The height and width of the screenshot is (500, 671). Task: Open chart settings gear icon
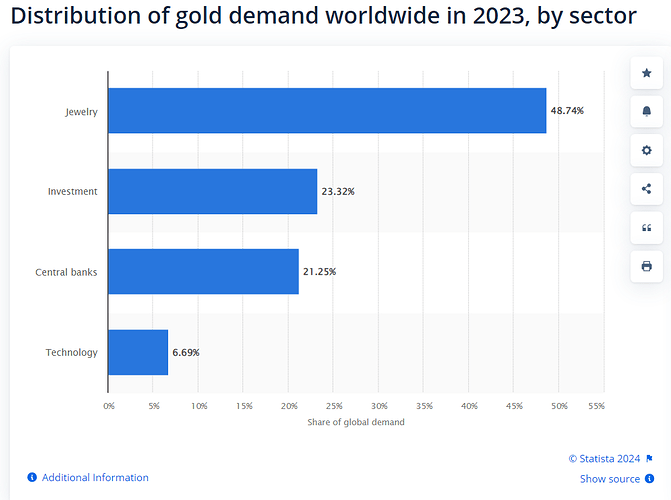pos(646,150)
